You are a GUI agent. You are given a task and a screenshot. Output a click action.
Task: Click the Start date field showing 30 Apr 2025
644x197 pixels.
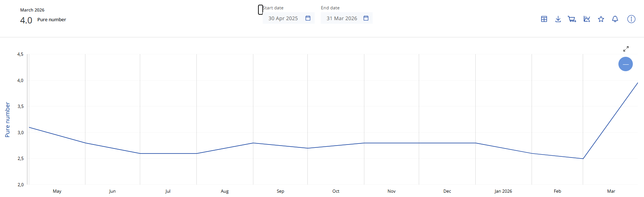click(x=283, y=18)
